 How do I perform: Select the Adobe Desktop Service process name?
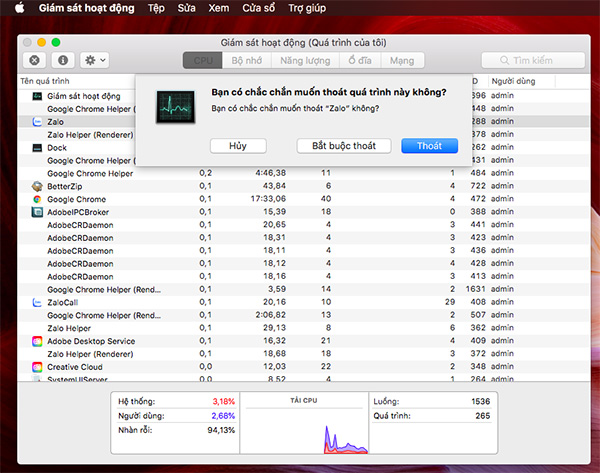[91, 341]
